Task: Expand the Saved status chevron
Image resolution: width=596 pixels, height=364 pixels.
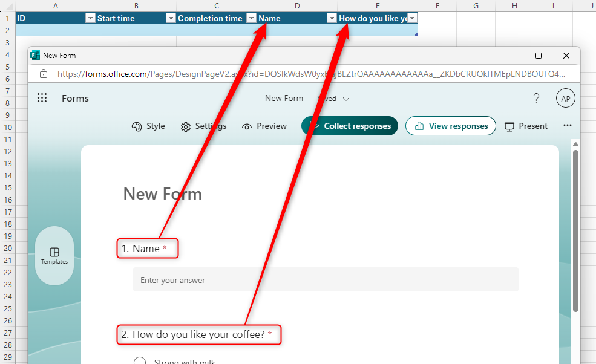Action: coord(345,98)
